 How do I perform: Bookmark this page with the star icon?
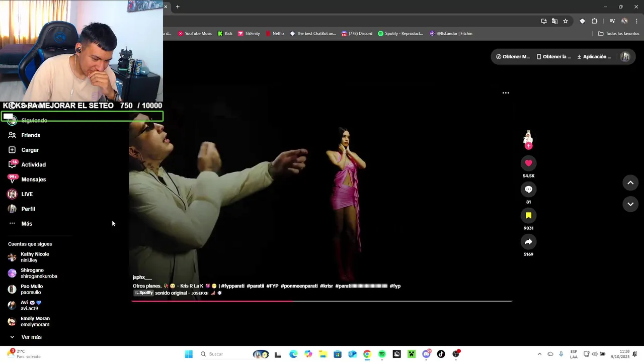pos(566,21)
